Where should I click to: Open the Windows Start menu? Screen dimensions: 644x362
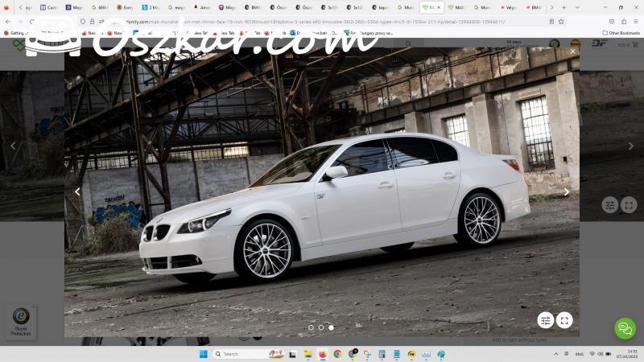pos(204,354)
